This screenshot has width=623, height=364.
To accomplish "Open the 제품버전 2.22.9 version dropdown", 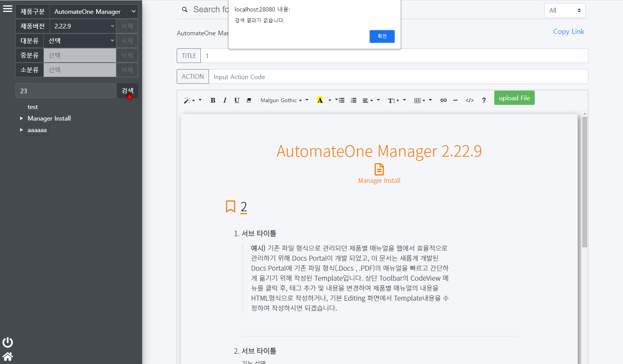I will pos(83,26).
